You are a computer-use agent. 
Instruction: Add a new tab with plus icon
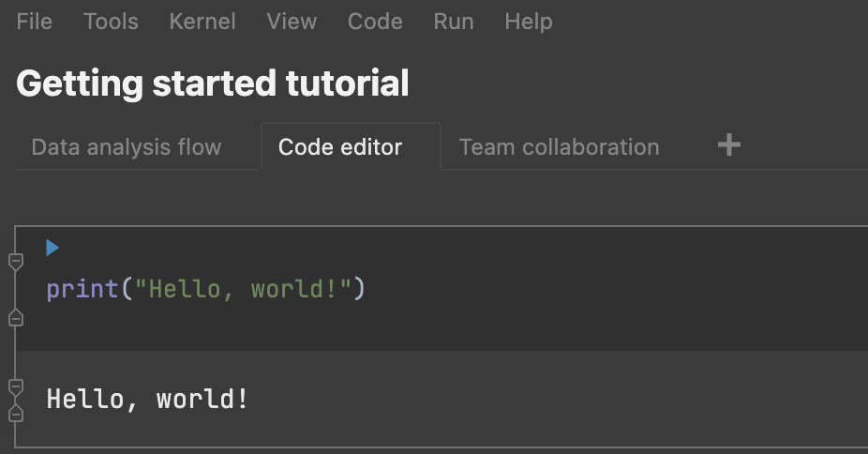coord(728,145)
